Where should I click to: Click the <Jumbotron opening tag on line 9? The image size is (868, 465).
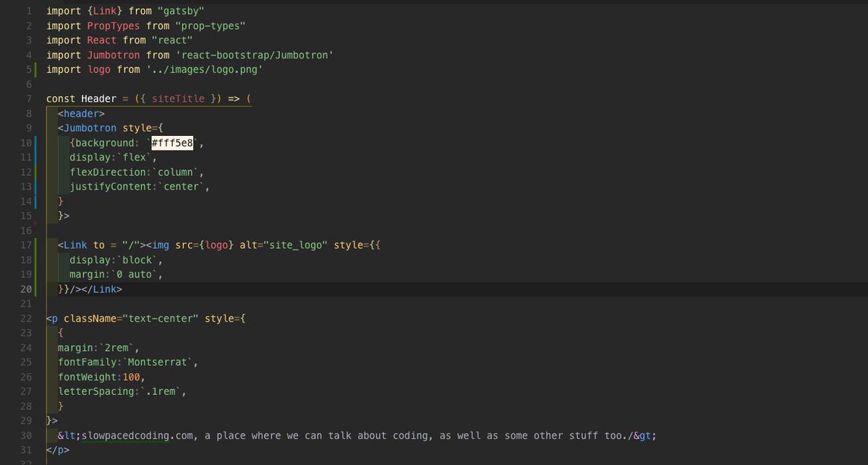click(x=87, y=128)
